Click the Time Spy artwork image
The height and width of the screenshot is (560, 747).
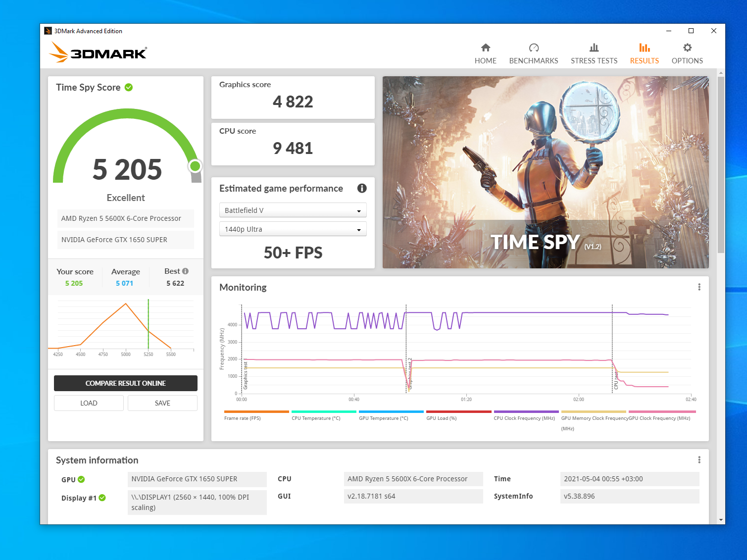(x=546, y=172)
